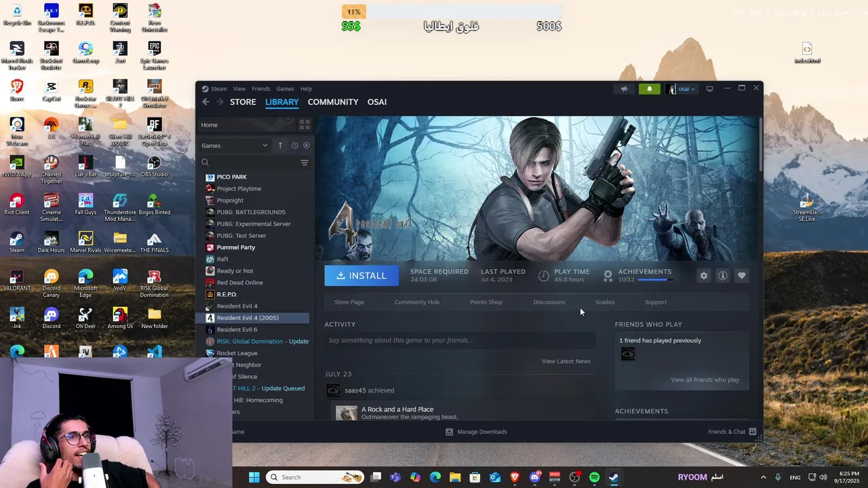Click View all friends who play
The height and width of the screenshot is (488, 868).
pos(705,380)
